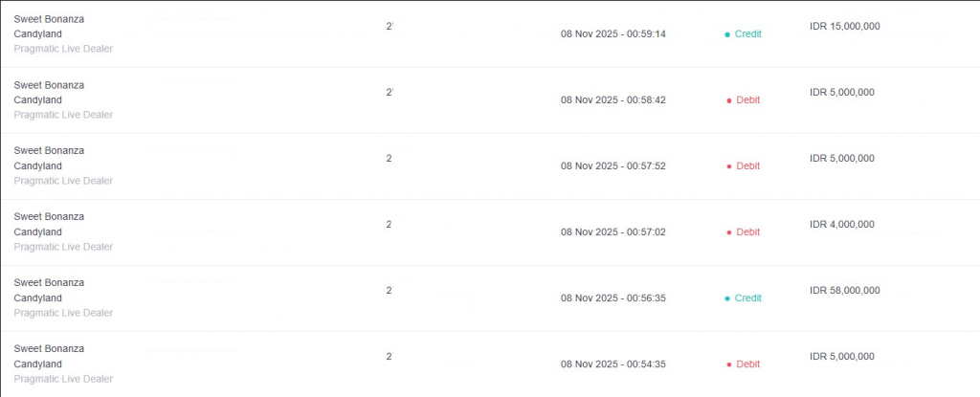Click the Debit label of the IDR 4,000,000 row

pos(747,232)
